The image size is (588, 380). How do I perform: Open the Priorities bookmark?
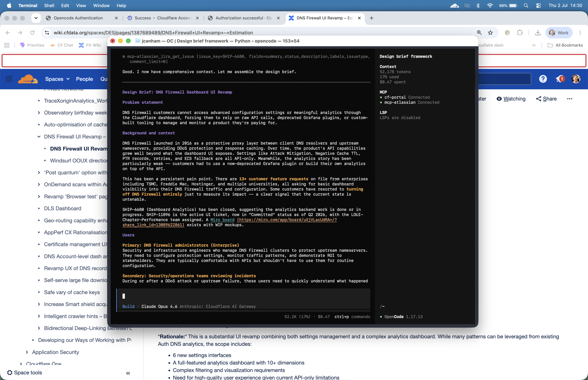point(32,45)
